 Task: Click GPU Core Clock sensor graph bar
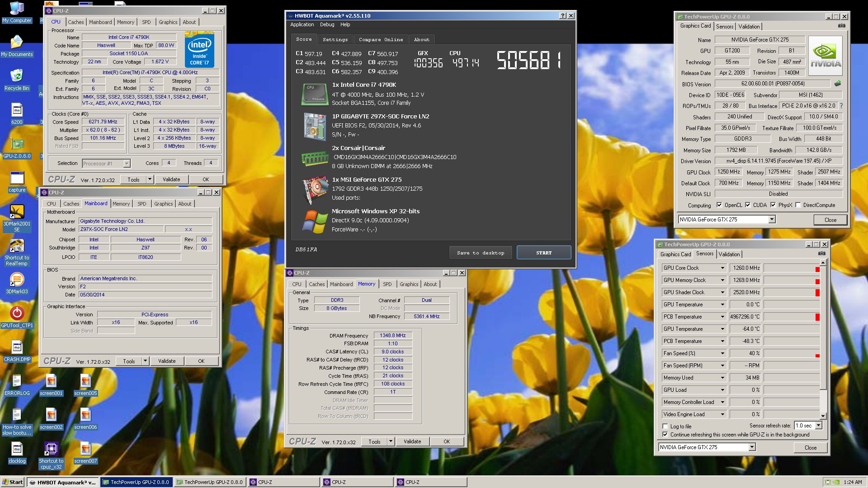[x=792, y=268]
